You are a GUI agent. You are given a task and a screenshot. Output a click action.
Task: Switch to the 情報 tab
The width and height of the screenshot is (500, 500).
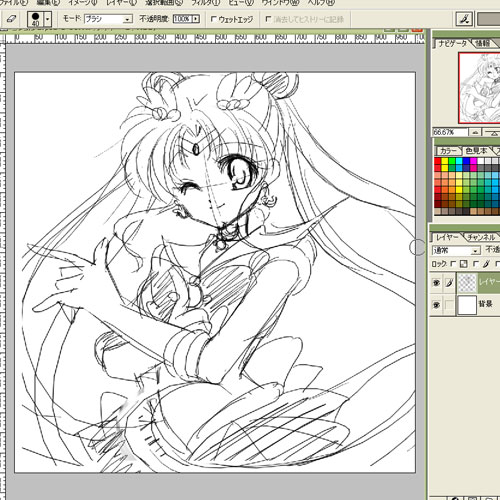click(483, 43)
